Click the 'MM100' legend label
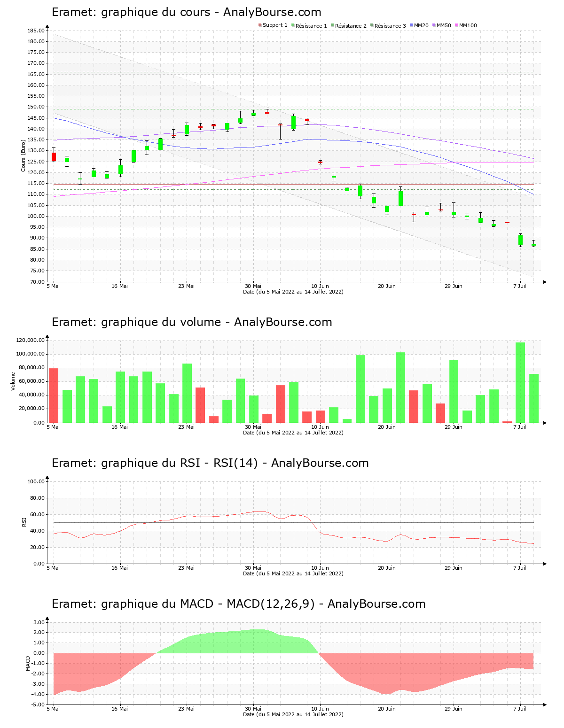The height and width of the screenshot is (728, 564). [x=468, y=25]
